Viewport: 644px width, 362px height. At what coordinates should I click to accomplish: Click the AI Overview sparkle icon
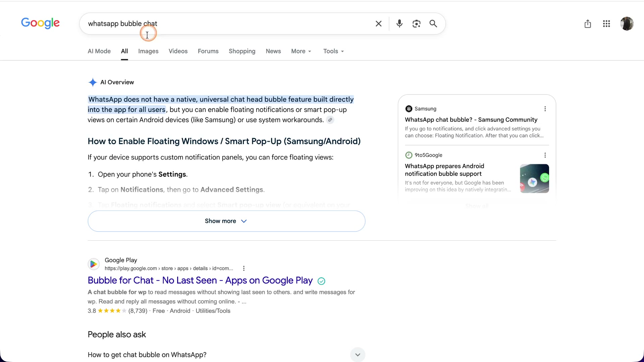tap(93, 82)
